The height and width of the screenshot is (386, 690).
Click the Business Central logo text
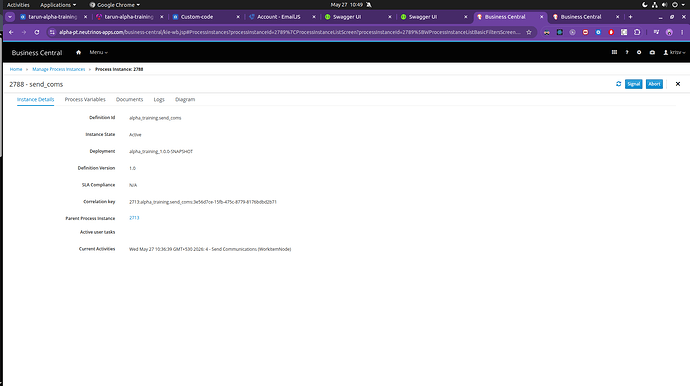(37, 52)
